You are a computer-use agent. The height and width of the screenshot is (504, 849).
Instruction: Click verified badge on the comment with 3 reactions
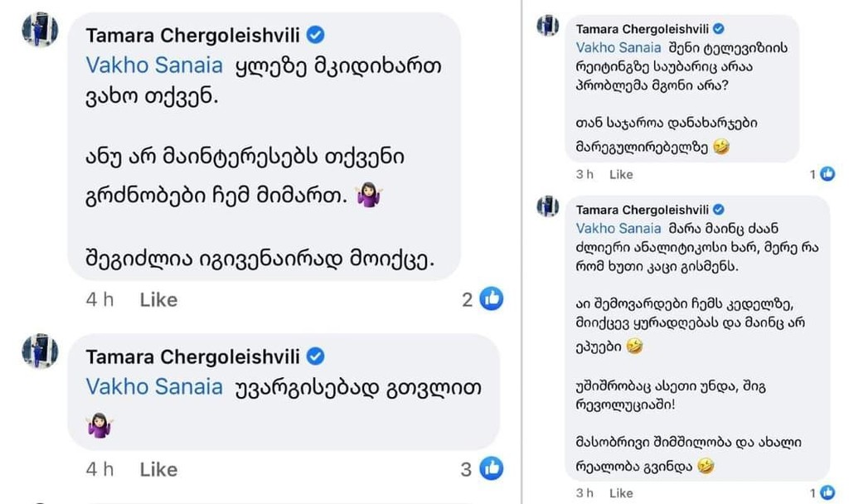click(x=316, y=356)
